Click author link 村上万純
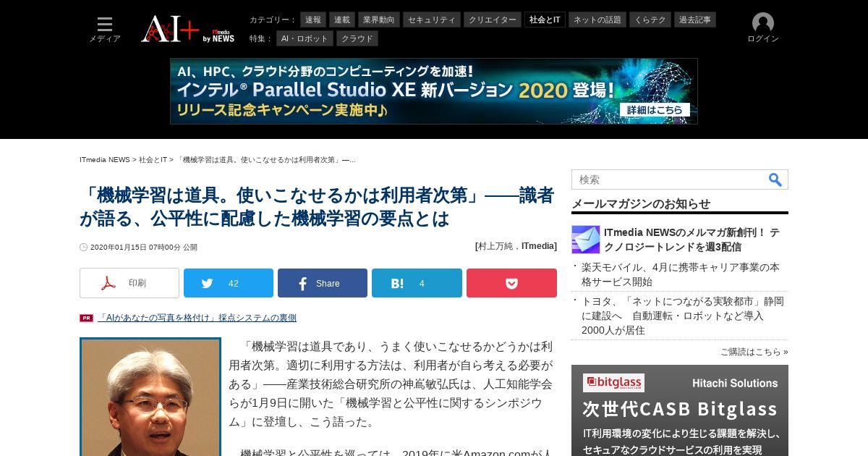Image resolution: width=868 pixels, height=456 pixels. (x=497, y=246)
